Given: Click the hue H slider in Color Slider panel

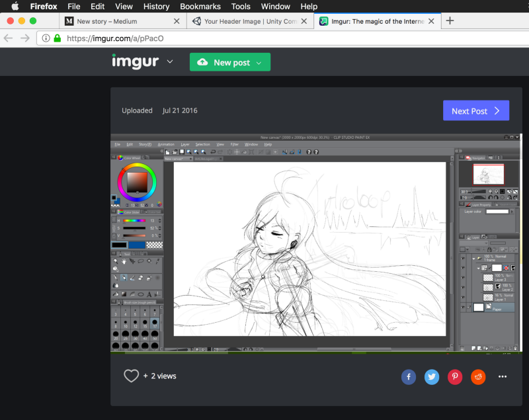Looking at the screenshot, I should (134, 221).
